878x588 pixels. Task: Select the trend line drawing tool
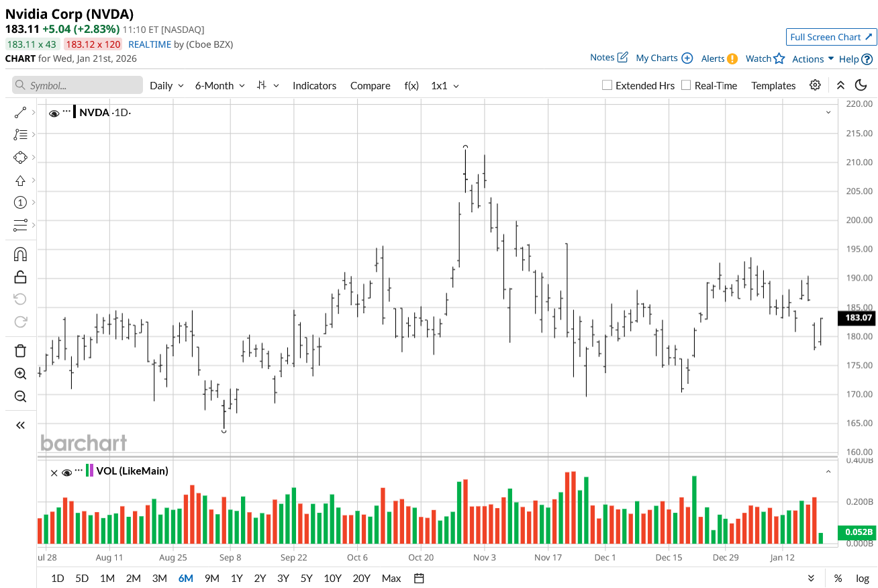20,112
